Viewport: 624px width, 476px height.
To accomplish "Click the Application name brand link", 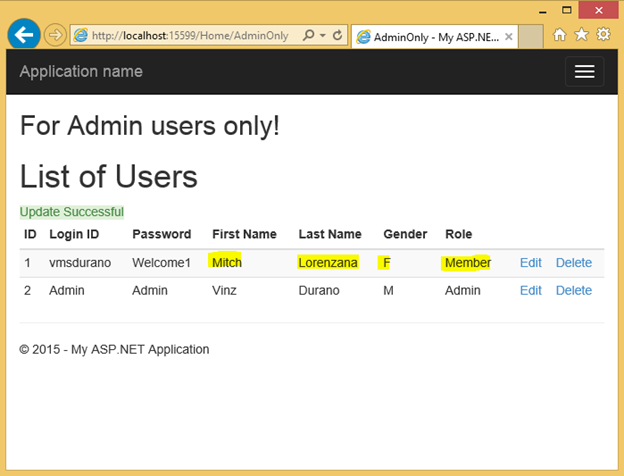I will [81, 71].
